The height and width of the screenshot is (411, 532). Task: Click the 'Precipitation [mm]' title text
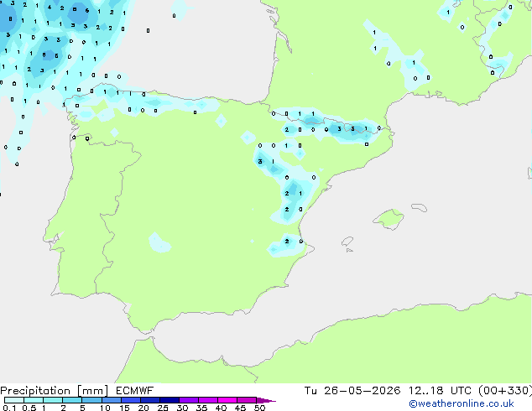pyautogui.click(x=54, y=391)
